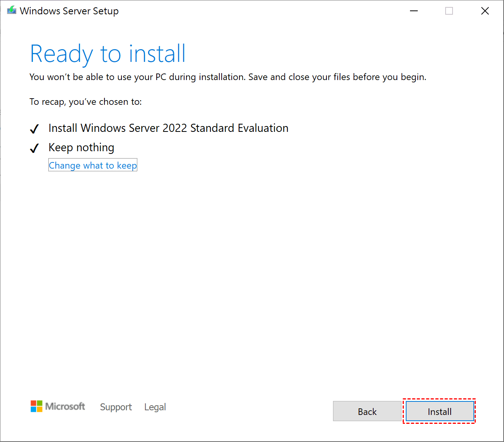Click the 'Ready to install' heading
504x442 pixels.
pyautogui.click(x=108, y=54)
